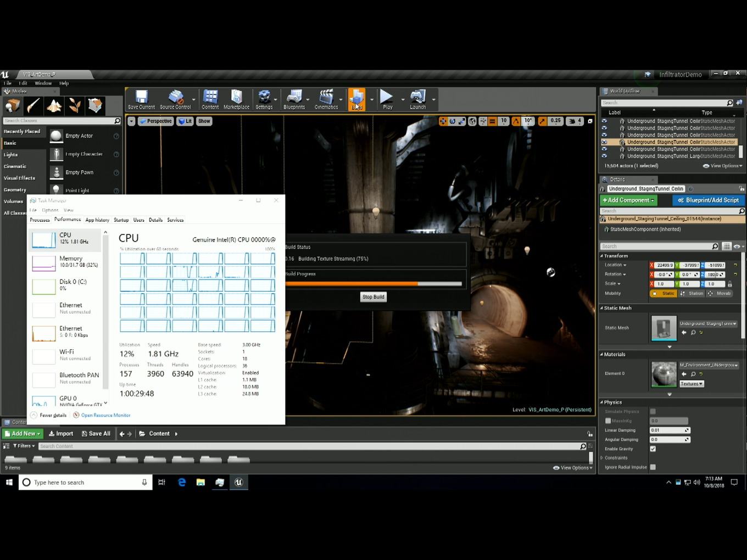Screen dimensions: 747x560
Task: Open Source Control from the toolbar
Action: click(175, 99)
